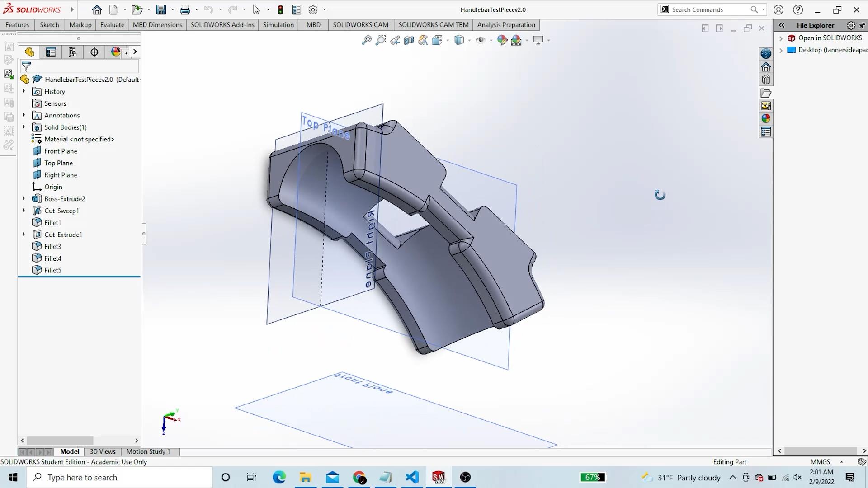This screenshot has height=488, width=868.
Task: Open the Simulation menu tab
Action: tap(278, 24)
